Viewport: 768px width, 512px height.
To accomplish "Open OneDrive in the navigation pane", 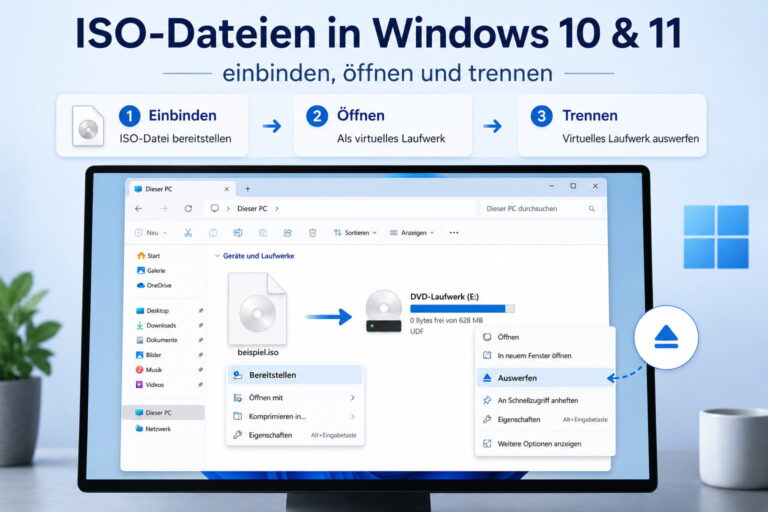I will pyautogui.click(x=154, y=285).
